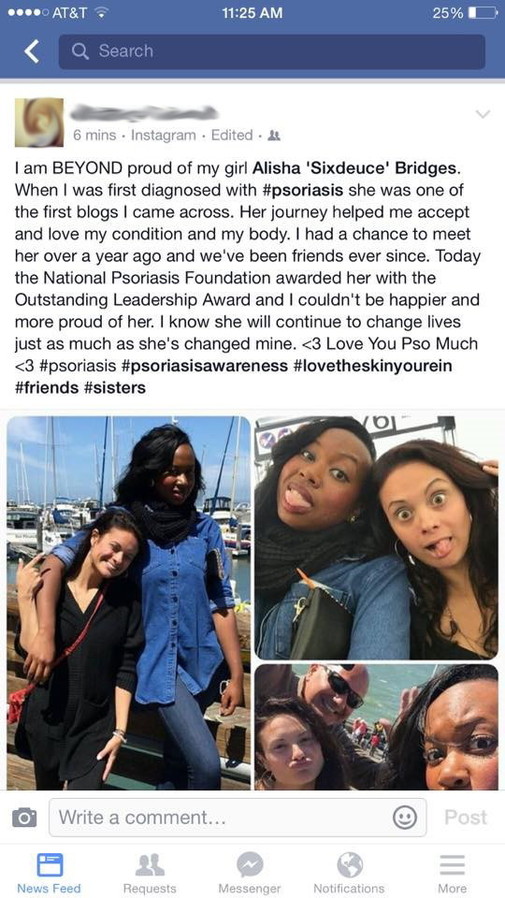Image resolution: width=505 pixels, height=898 pixels.
Task: Open the Notifications globe icon
Action: tap(349, 873)
